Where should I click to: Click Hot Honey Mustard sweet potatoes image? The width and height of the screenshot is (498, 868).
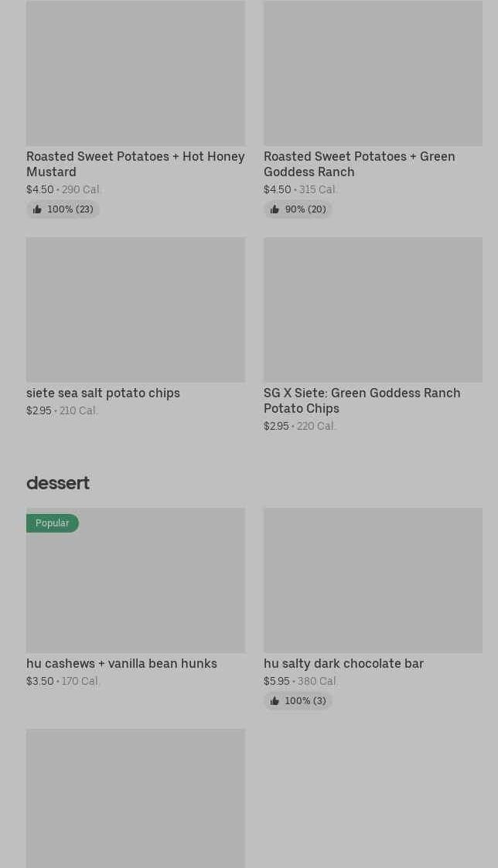(x=135, y=73)
